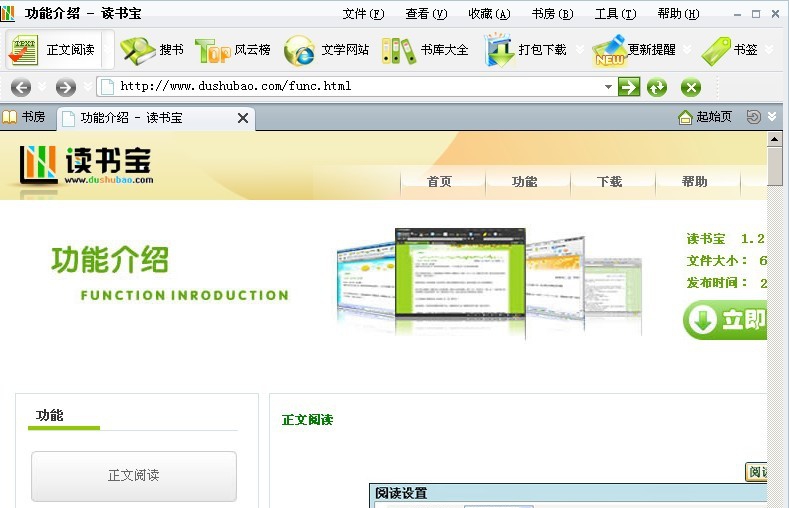Go to 起始页 home page
This screenshot has width=789, height=508.
(x=704, y=117)
